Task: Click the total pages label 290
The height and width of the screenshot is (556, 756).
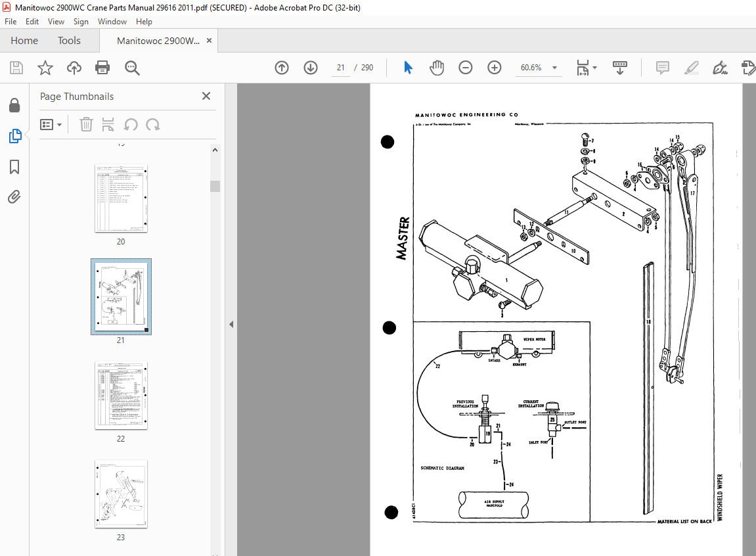Action: 367,68
